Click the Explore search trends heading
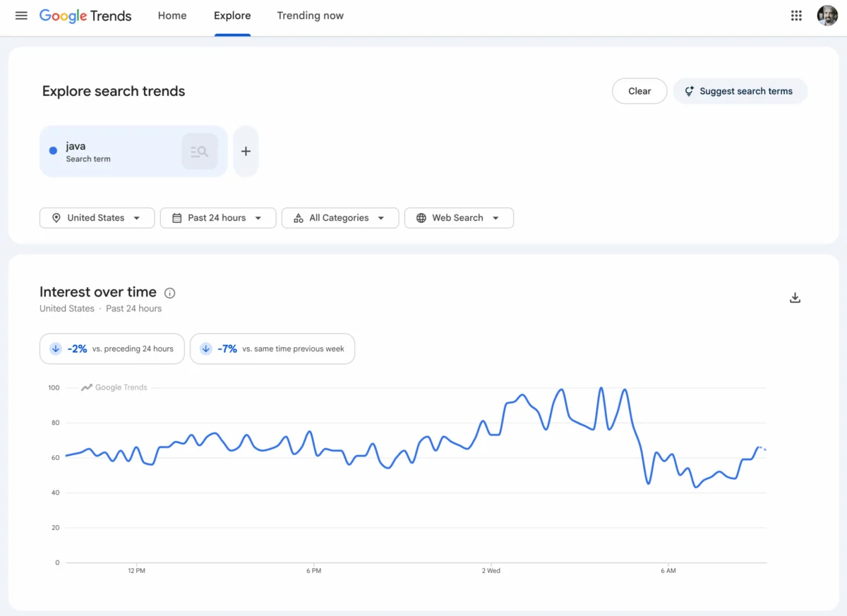 (x=114, y=91)
